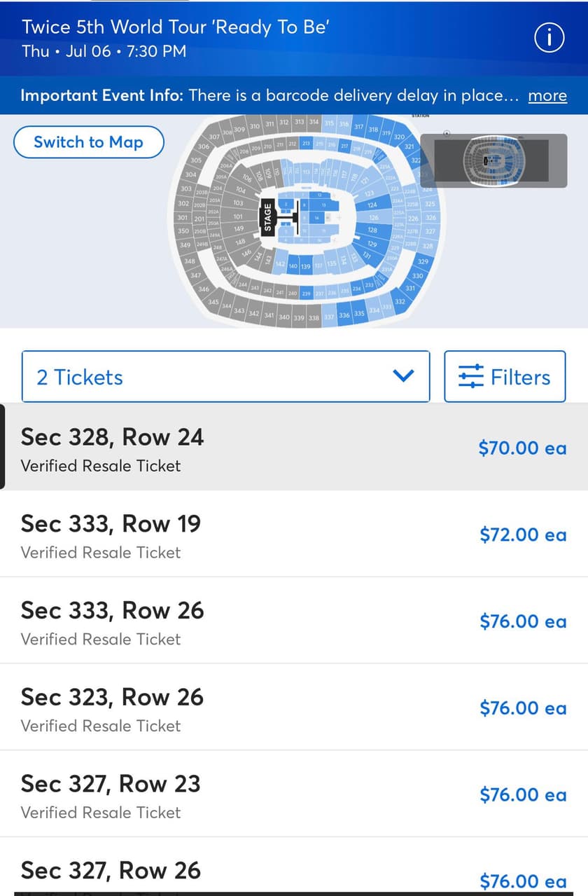The width and height of the screenshot is (588, 896).
Task: Select the Sec 328, Row 24 listing
Action: 294,447
